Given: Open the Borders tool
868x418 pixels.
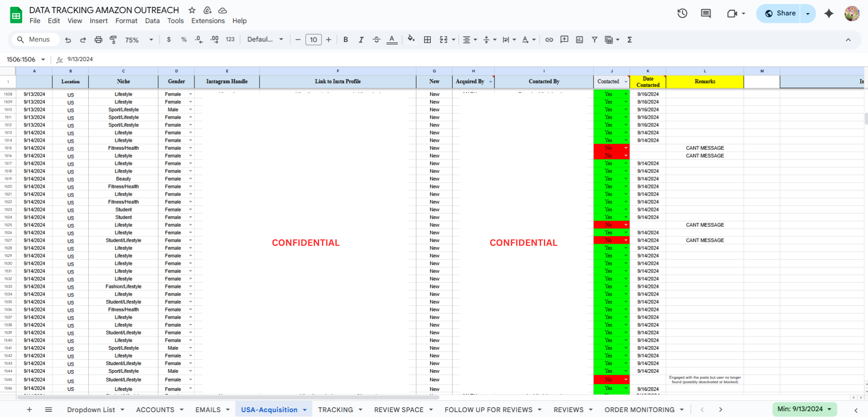Looking at the screenshot, I should pyautogui.click(x=427, y=40).
